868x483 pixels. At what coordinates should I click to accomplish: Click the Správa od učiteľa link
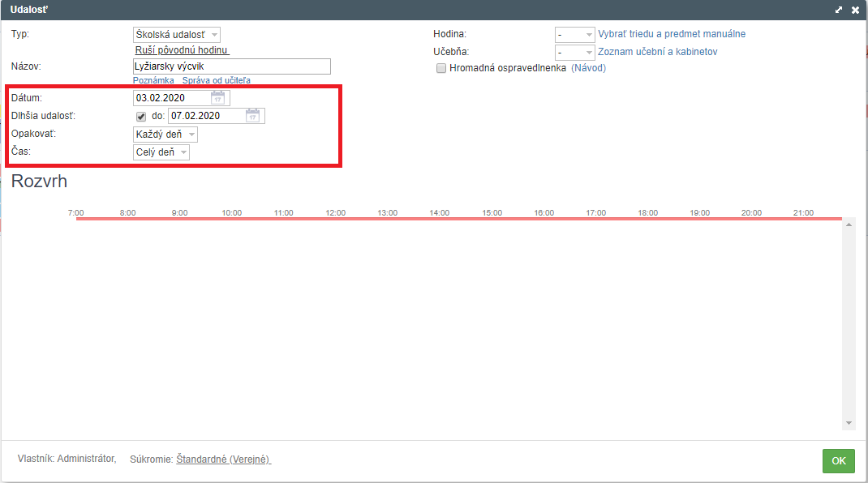point(217,80)
